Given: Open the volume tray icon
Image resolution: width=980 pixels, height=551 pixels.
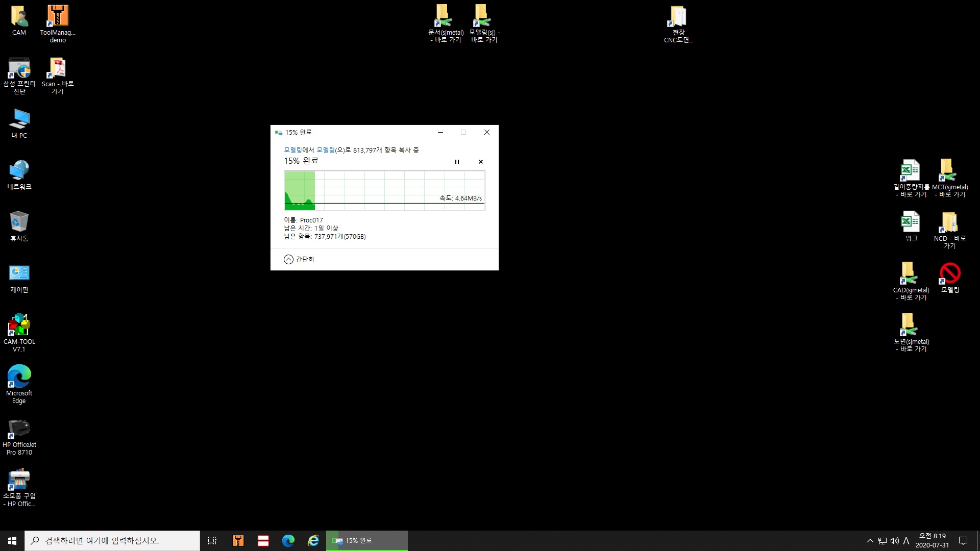Looking at the screenshot, I should pyautogui.click(x=895, y=541).
